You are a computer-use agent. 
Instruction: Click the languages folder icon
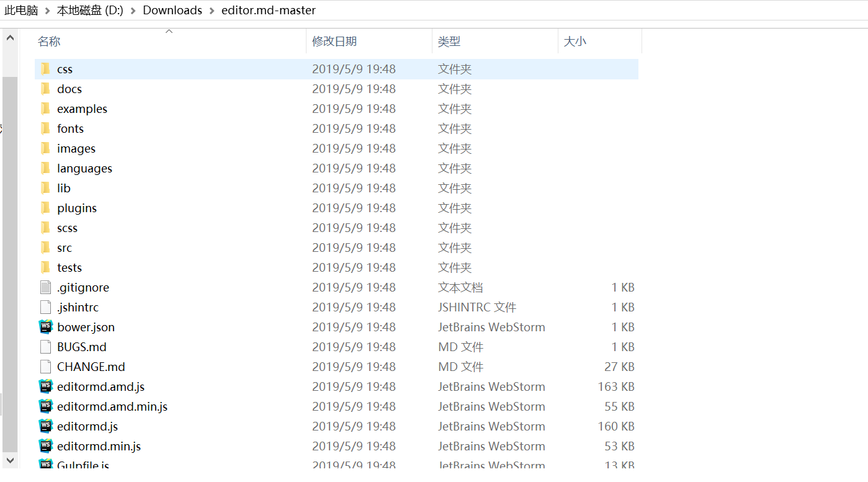pyautogui.click(x=45, y=168)
